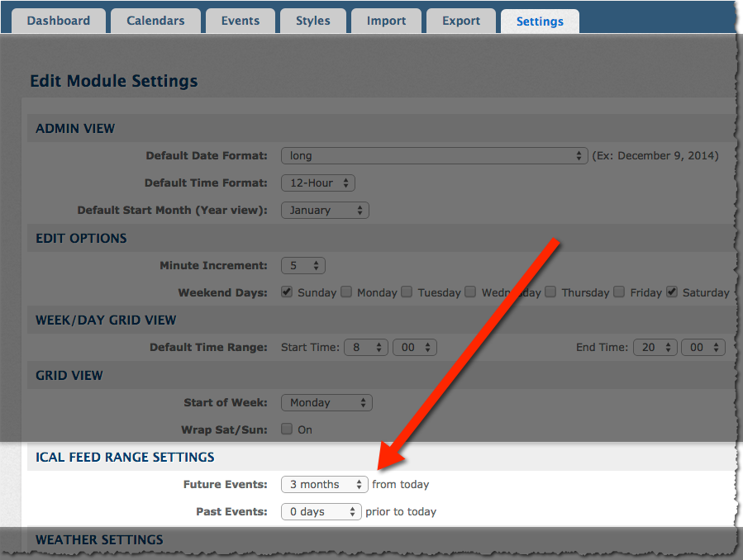Open the Styles tab

pyautogui.click(x=312, y=21)
